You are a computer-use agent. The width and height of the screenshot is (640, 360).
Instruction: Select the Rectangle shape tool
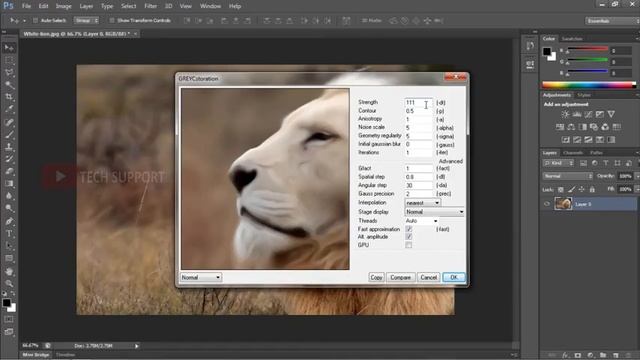[9, 258]
